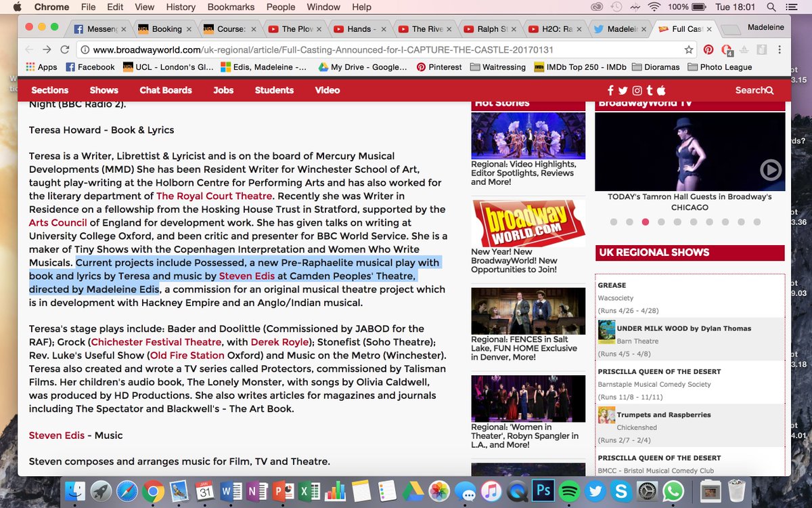Open the Jobs section
Viewport: 812px width, 508px height.
(223, 90)
